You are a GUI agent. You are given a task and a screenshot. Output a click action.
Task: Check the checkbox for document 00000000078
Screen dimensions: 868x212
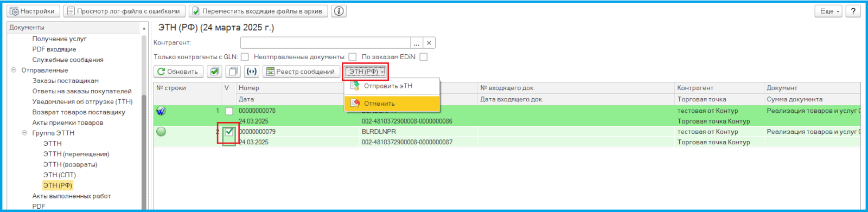(x=229, y=111)
